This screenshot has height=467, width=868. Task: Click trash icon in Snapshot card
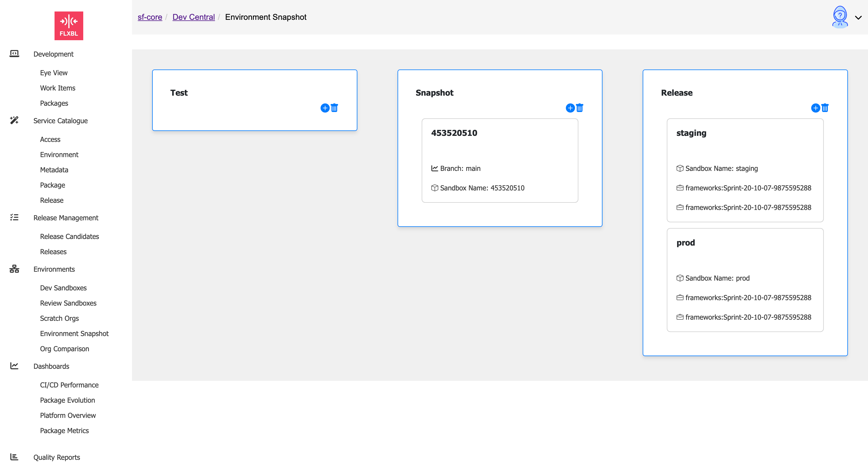(x=579, y=108)
